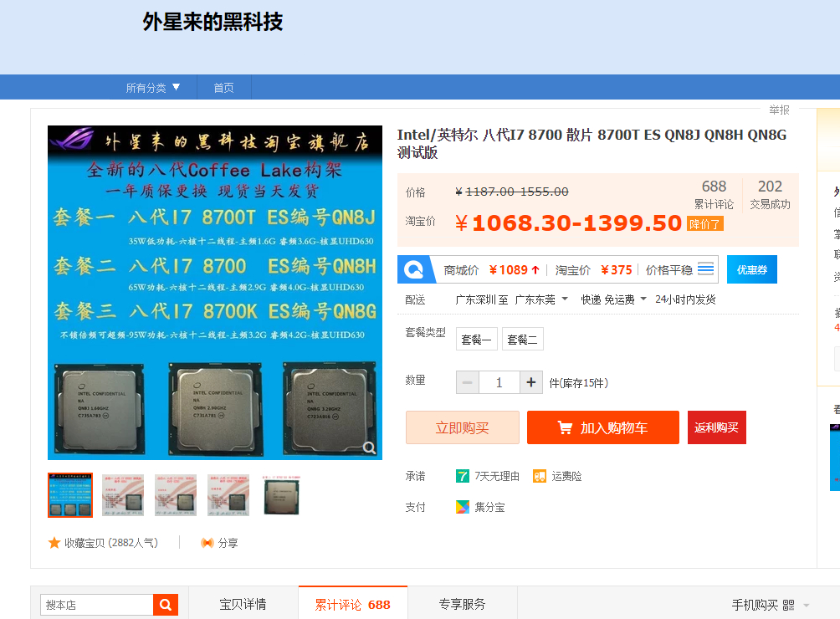
Task: Click the 优惠券 coupon button
Action: coord(751,269)
